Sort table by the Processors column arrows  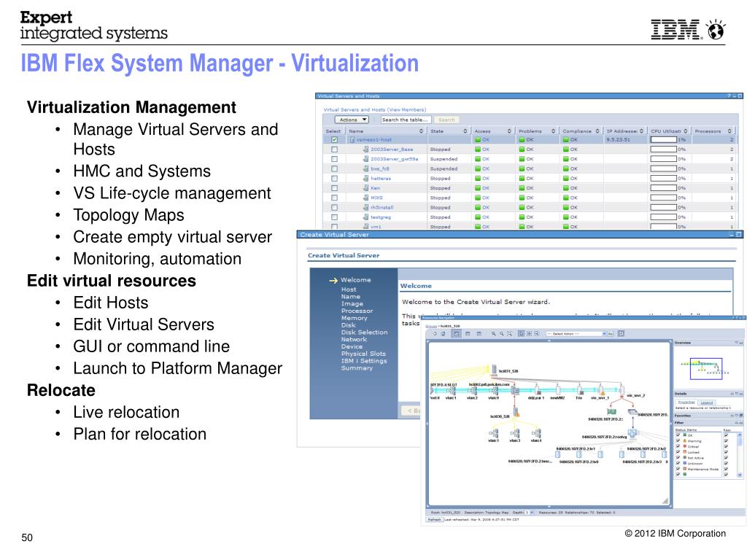(729, 131)
